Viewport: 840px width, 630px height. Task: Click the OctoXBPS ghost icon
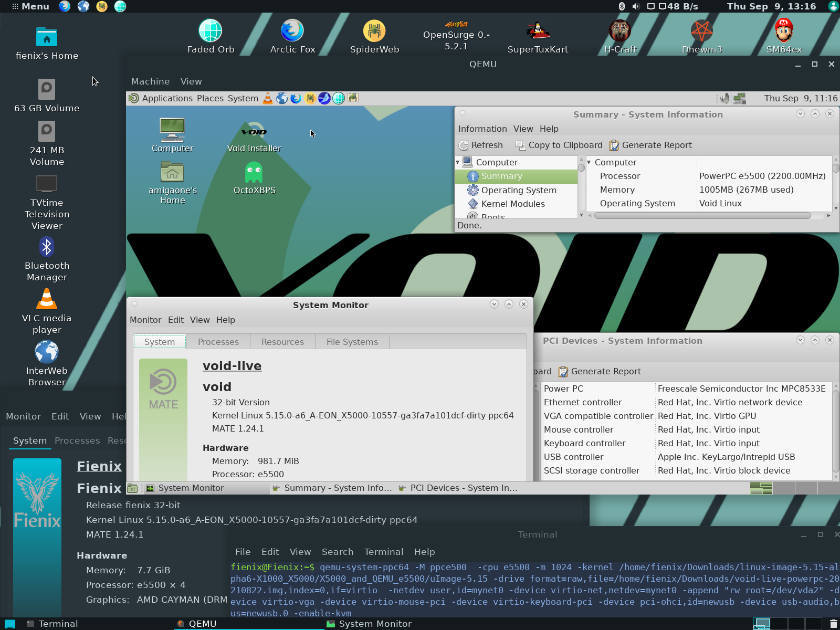click(254, 177)
